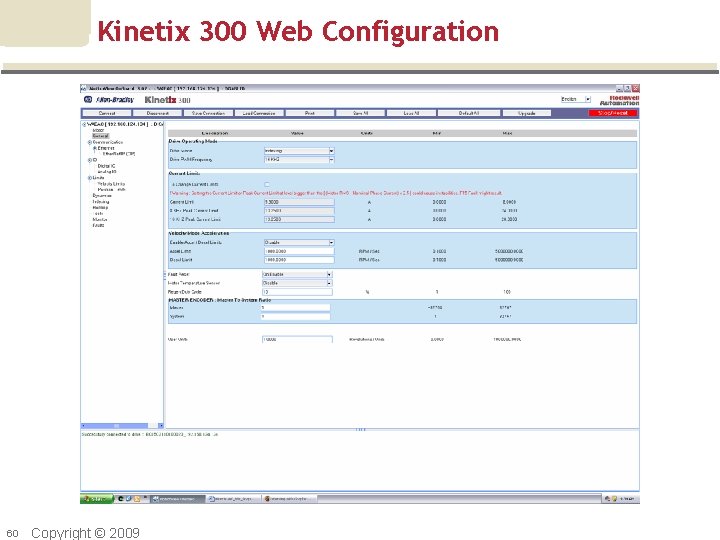Select Indexing in the navigation tree

coord(101,202)
